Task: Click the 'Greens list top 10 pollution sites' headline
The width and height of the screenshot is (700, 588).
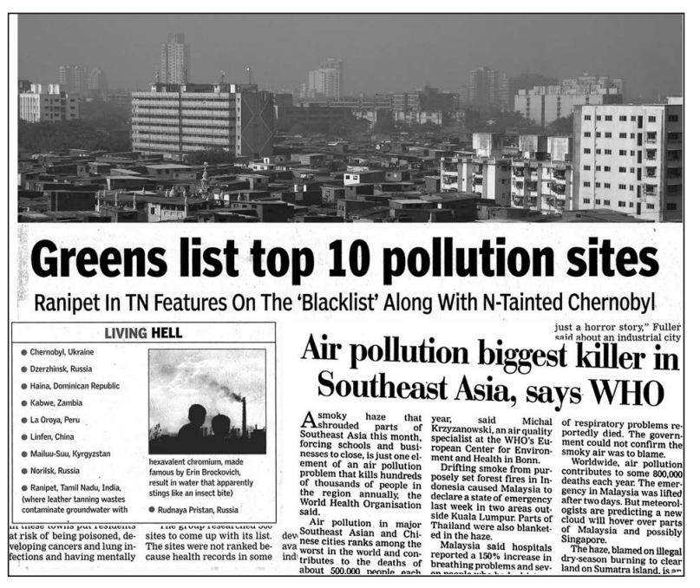Action: (x=344, y=259)
